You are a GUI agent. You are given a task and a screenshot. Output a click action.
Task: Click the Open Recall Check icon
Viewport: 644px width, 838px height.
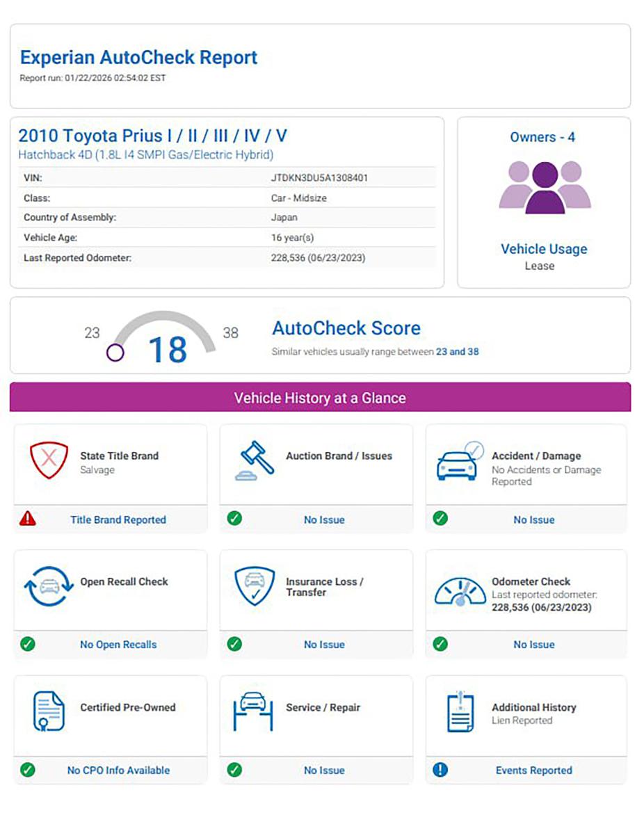(49, 586)
